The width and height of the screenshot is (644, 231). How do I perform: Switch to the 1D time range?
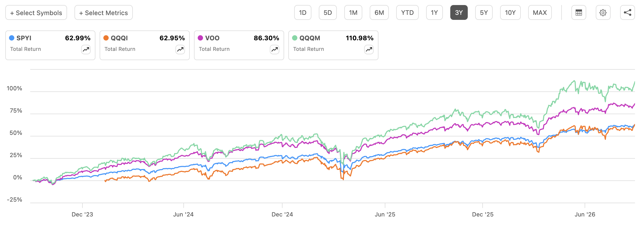[x=303, y=12]
